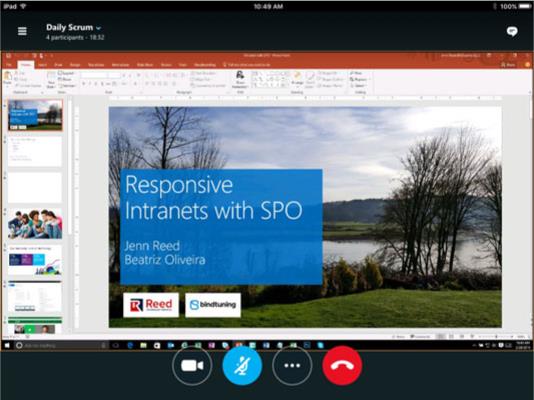Click the Find button in Editing group

[x=356, y=73]
